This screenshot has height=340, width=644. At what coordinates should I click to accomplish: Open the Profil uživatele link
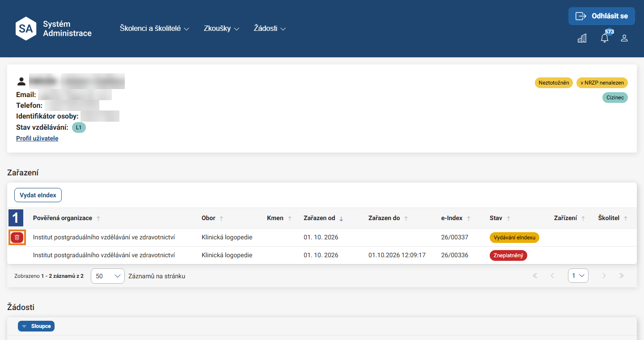click(37, 138)
